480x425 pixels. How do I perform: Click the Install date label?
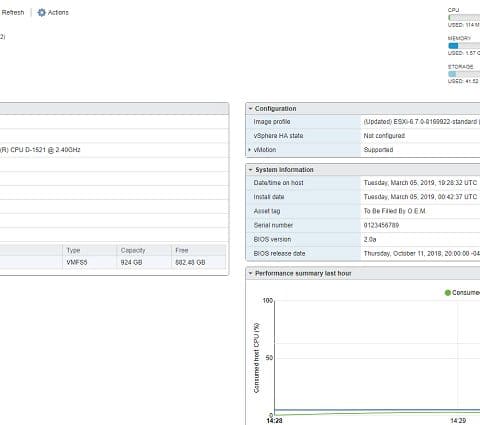(269, 197)
